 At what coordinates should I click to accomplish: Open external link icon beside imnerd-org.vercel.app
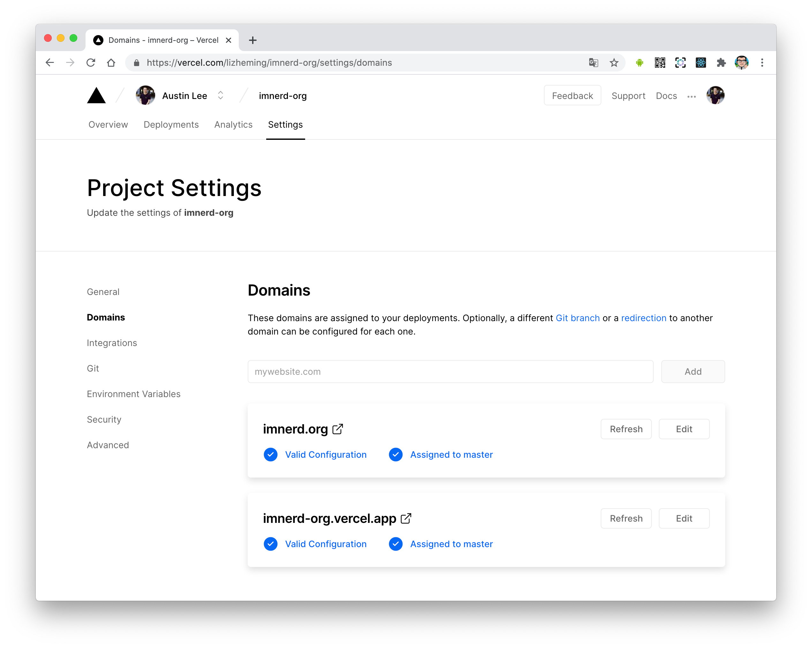point(406,518)
